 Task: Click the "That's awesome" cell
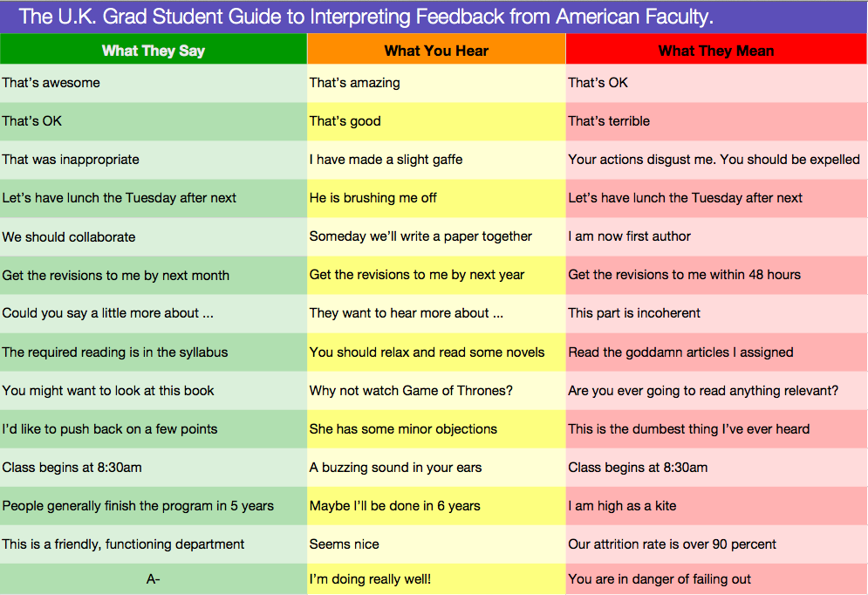pos(51,83)
